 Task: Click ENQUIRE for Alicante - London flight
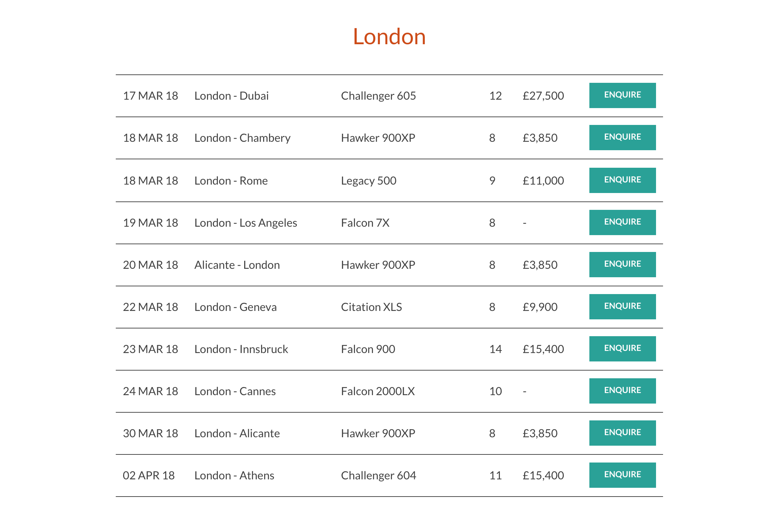pos(622,265)
